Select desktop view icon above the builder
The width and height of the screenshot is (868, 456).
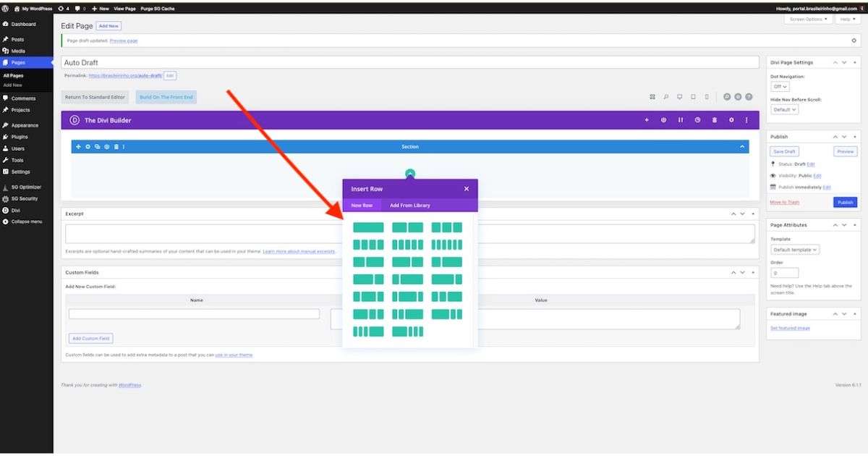click(680, 96)
